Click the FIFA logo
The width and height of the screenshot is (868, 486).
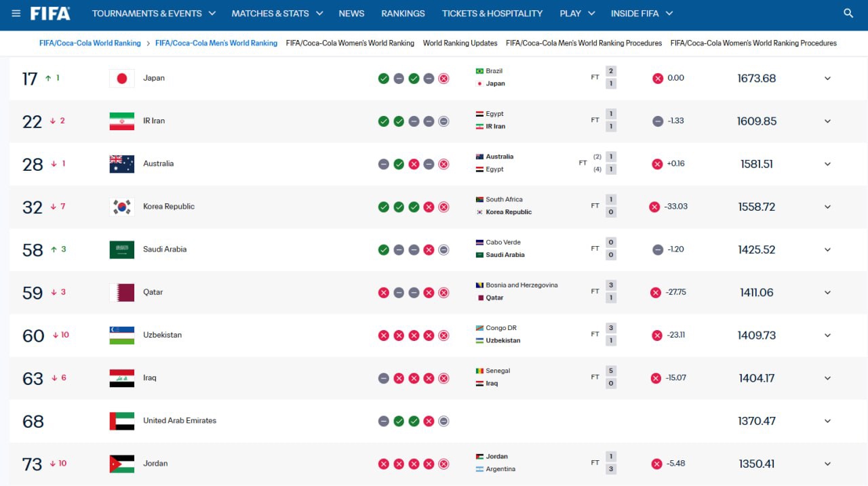pos(50,14)
